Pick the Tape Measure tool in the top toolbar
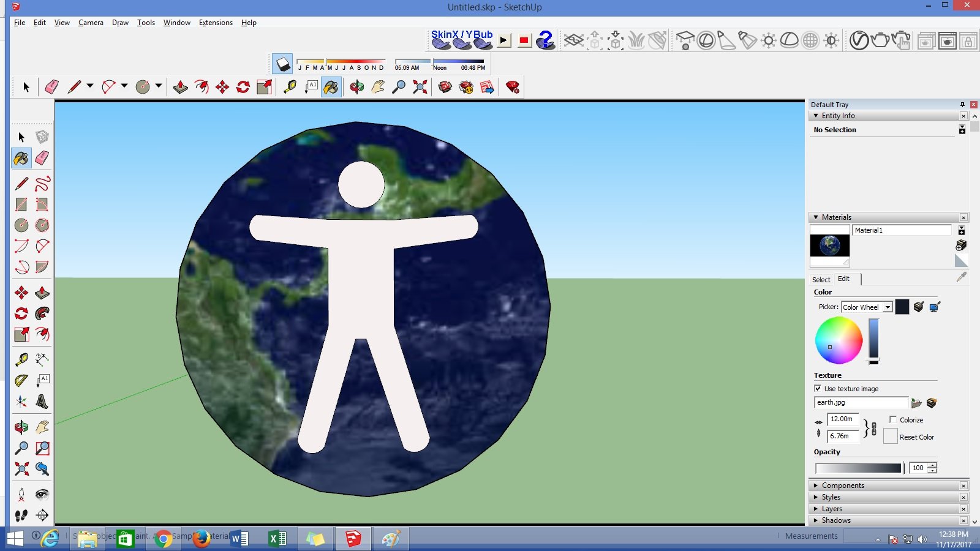The height and width of the screenshot is (551, 980). [290, 87]
